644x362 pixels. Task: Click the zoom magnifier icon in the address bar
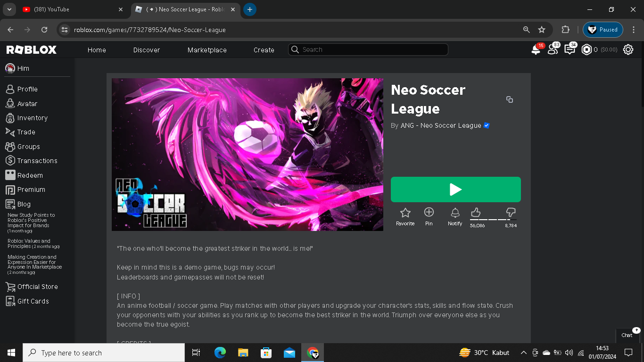click(x=527, y=30)
